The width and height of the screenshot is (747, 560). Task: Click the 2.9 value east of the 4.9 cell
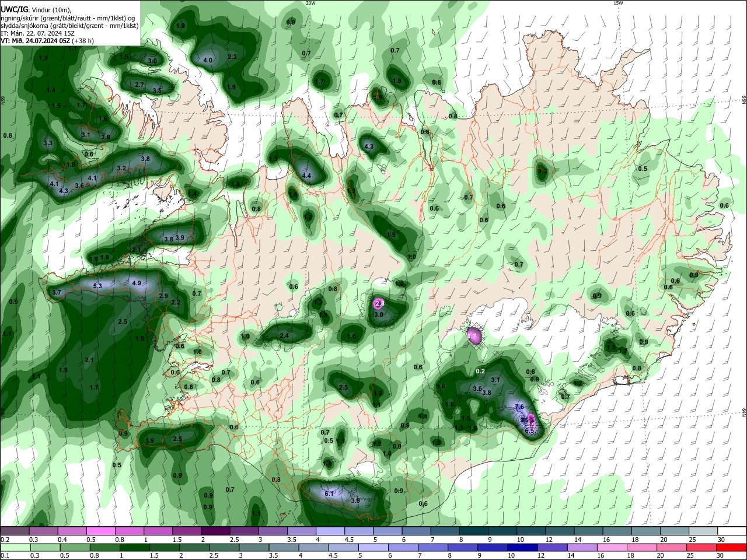pyautogui.click(x=164, y=296)
